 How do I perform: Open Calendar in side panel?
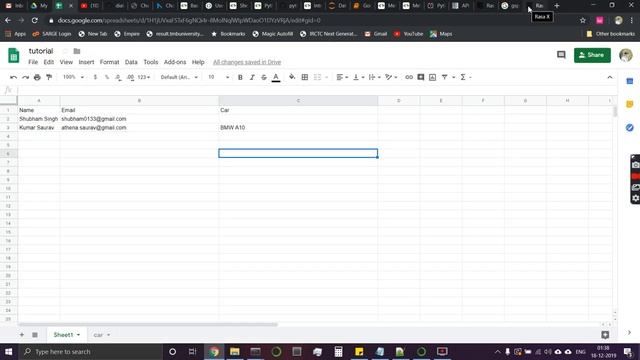point(630,81)
